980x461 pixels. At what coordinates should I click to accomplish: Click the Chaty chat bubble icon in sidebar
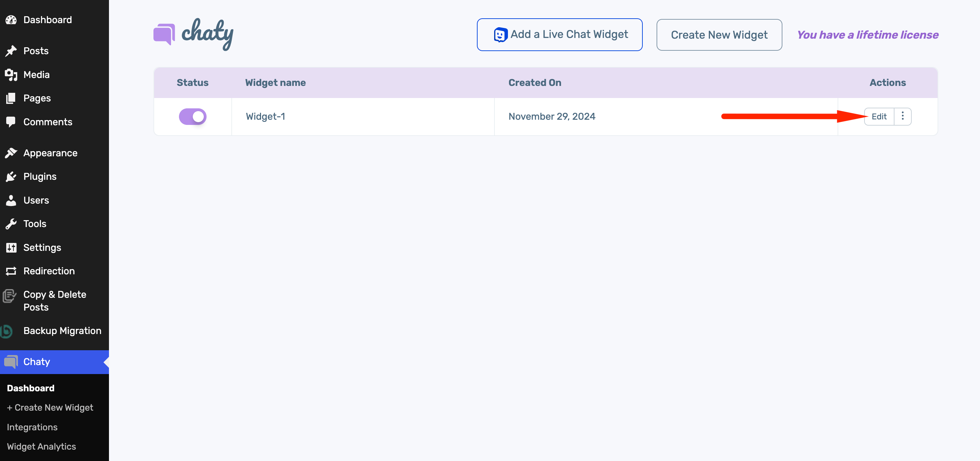click(11, 362)
